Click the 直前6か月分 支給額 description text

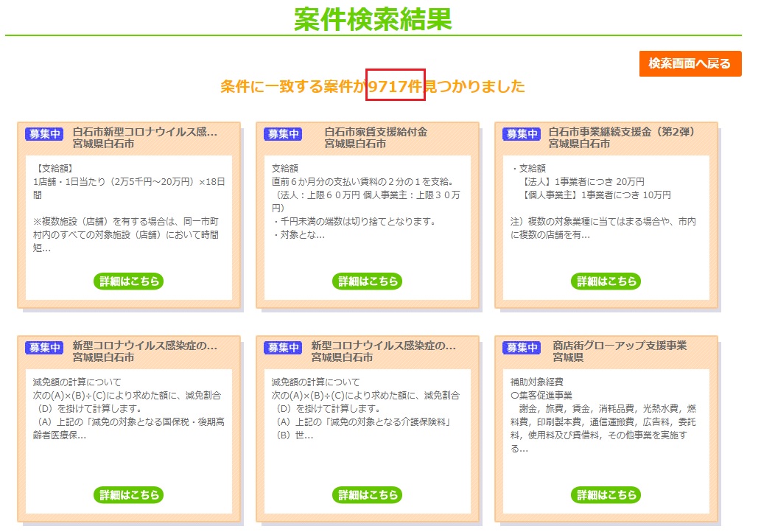362,181
